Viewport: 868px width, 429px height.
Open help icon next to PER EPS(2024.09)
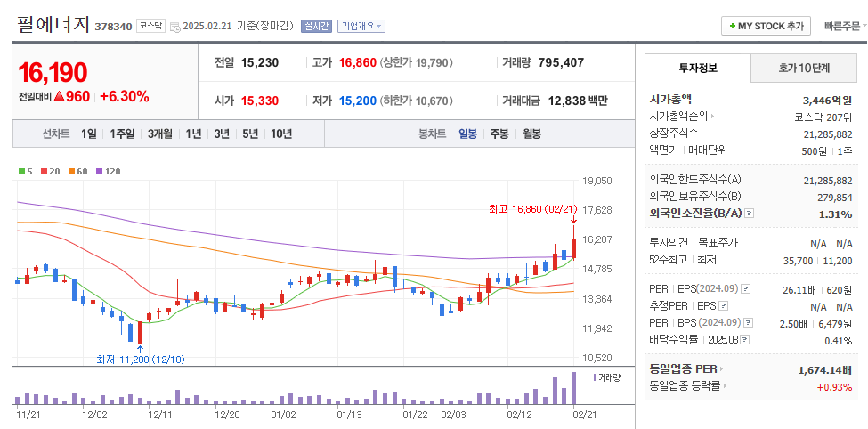pos(746,289)
